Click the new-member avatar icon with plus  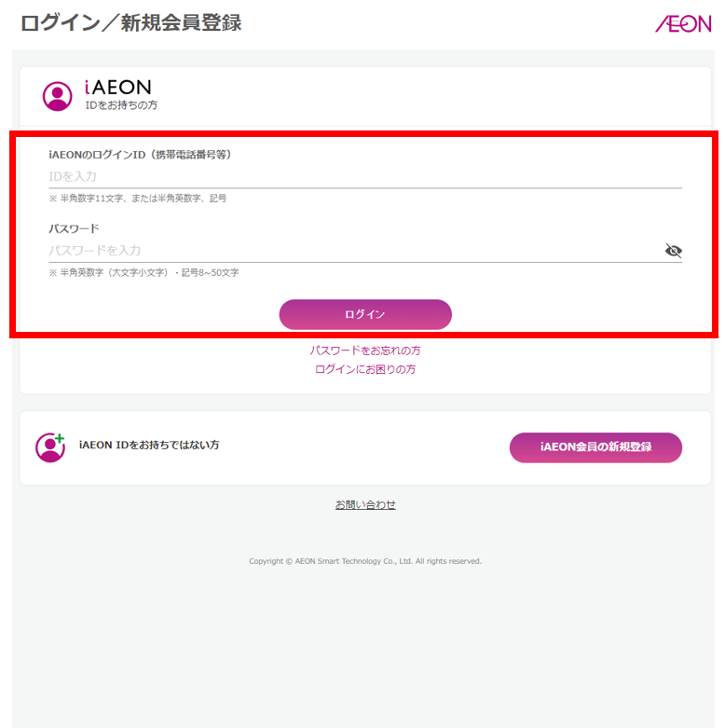tap(50, 447)
